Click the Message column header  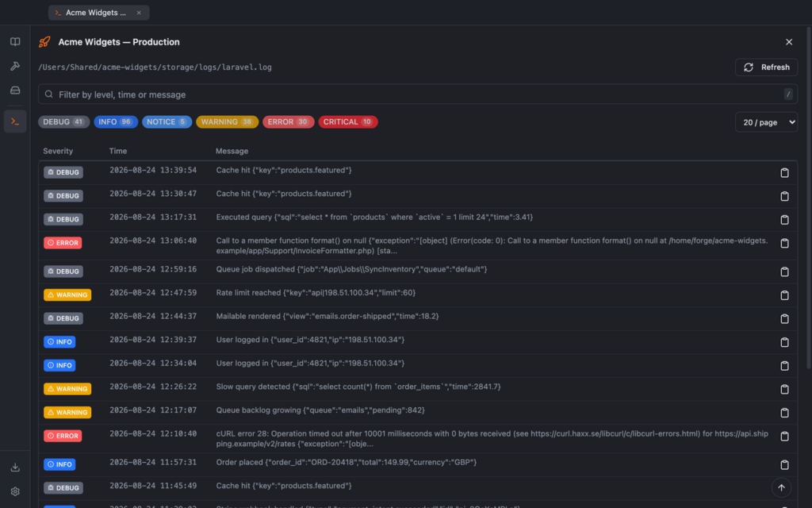[232, 151]
